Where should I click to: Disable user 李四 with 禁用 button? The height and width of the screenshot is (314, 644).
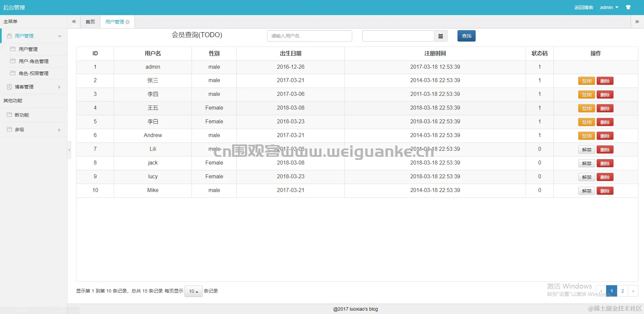[x=587, y=95]
